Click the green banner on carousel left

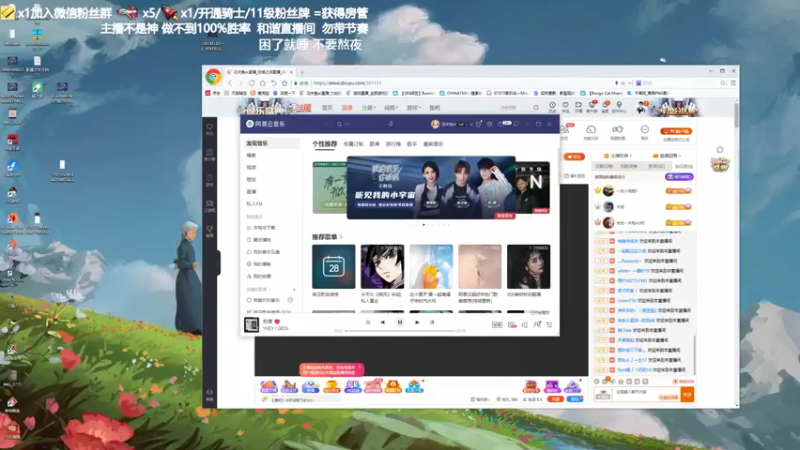tap(330, 187)
